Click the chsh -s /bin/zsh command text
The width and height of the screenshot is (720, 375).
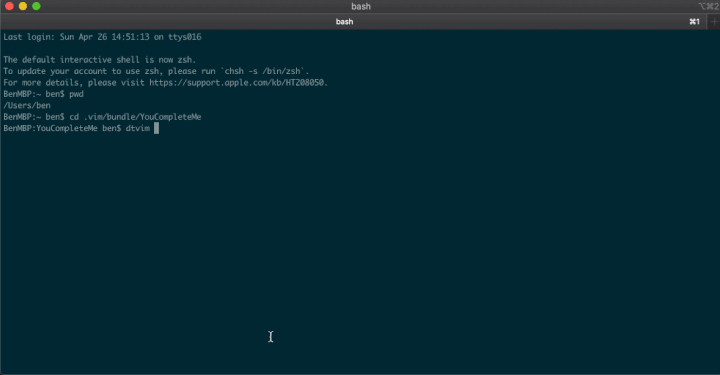click(263, 71)
